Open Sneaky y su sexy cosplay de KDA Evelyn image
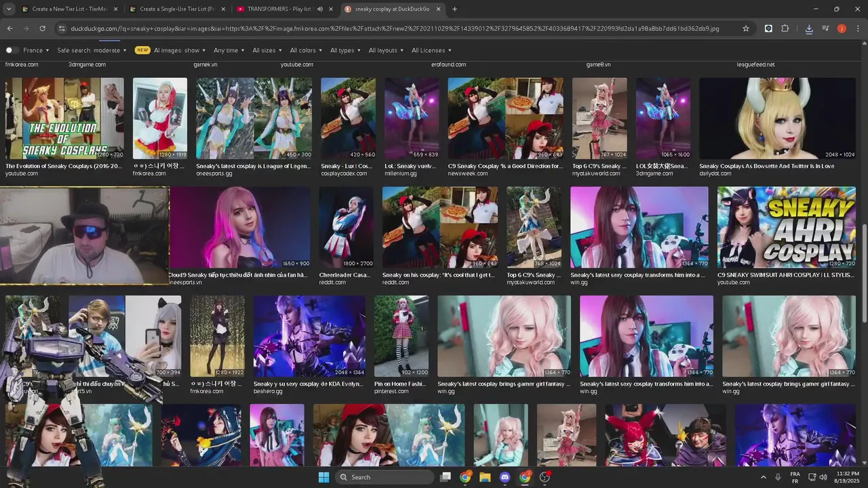Image resolution: width=868 pixels, height=488 pixels. point(309,335)
